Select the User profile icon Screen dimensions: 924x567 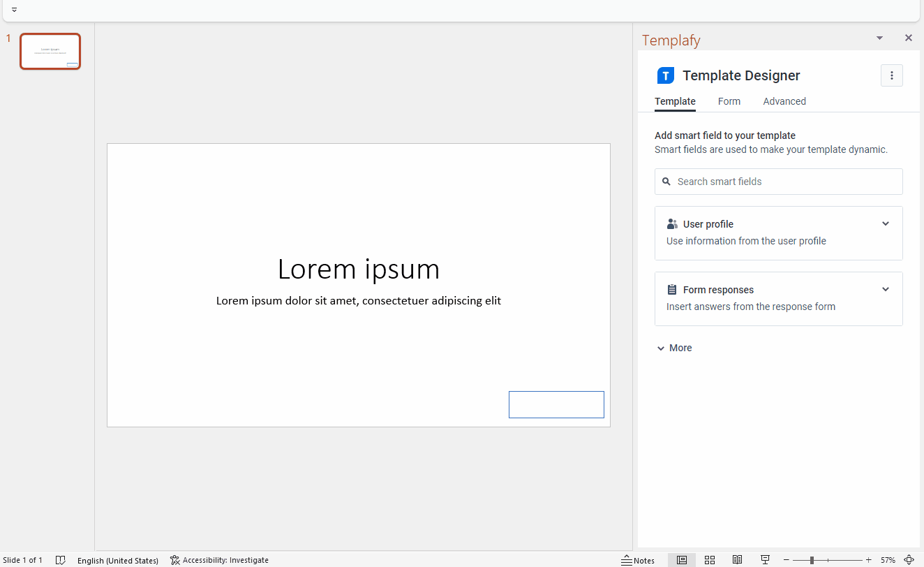coord(671,223)
